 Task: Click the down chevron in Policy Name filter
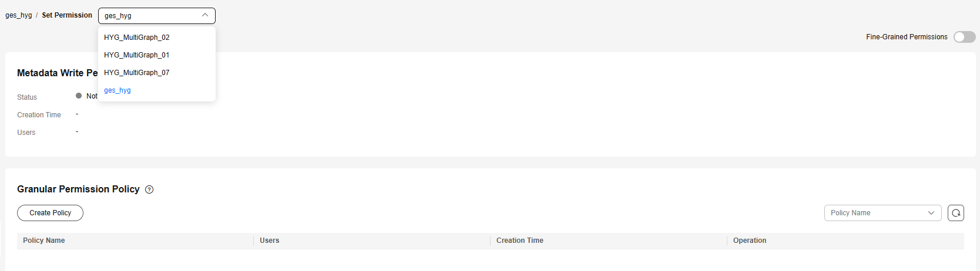click(x=931, y=213)
